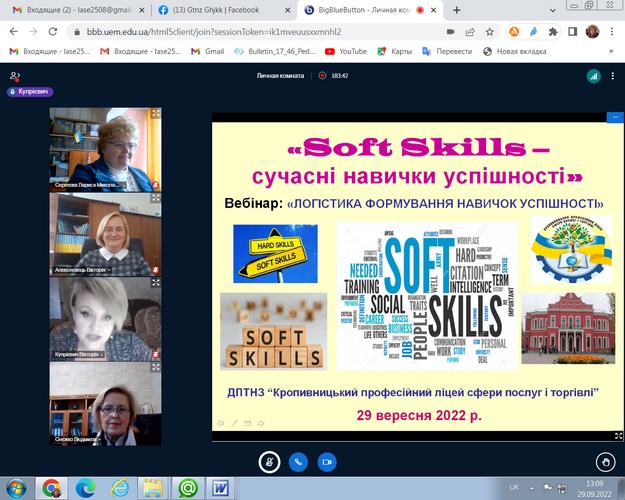Open Word from the Windows taskbar
The height and width of the screenshot is (500, 625).
pos(219,487)
